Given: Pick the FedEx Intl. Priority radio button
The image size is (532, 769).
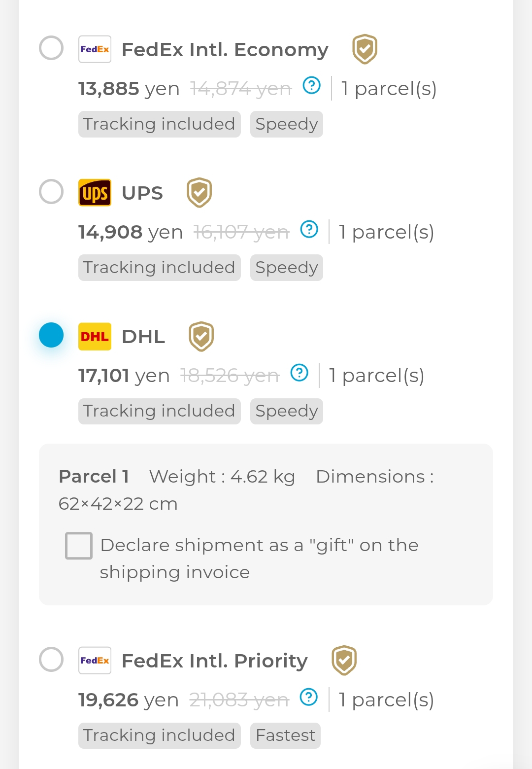Looking at the screenshot, I should point(51,660).
